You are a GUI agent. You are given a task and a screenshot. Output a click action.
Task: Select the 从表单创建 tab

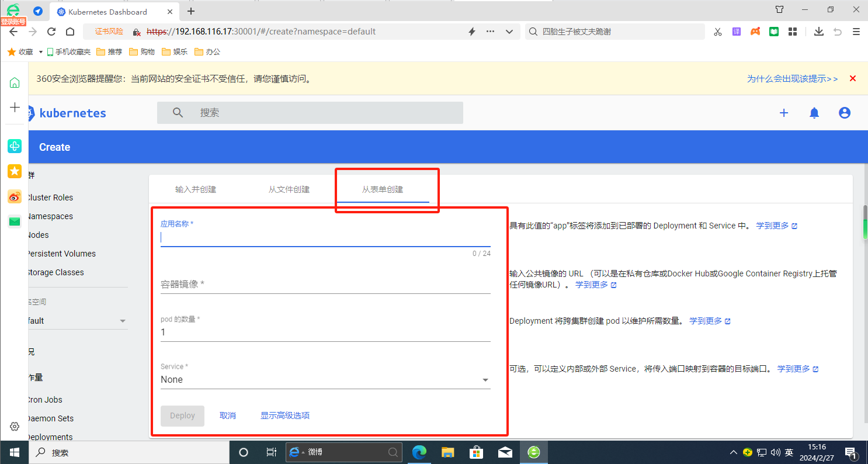point(383,189)
